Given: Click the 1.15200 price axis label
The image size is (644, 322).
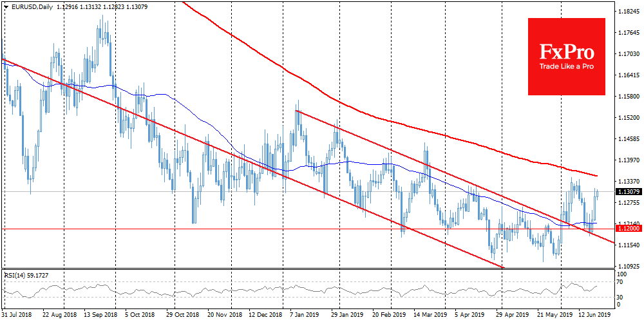Looking at the screenshot, I should tap(628, 118).
